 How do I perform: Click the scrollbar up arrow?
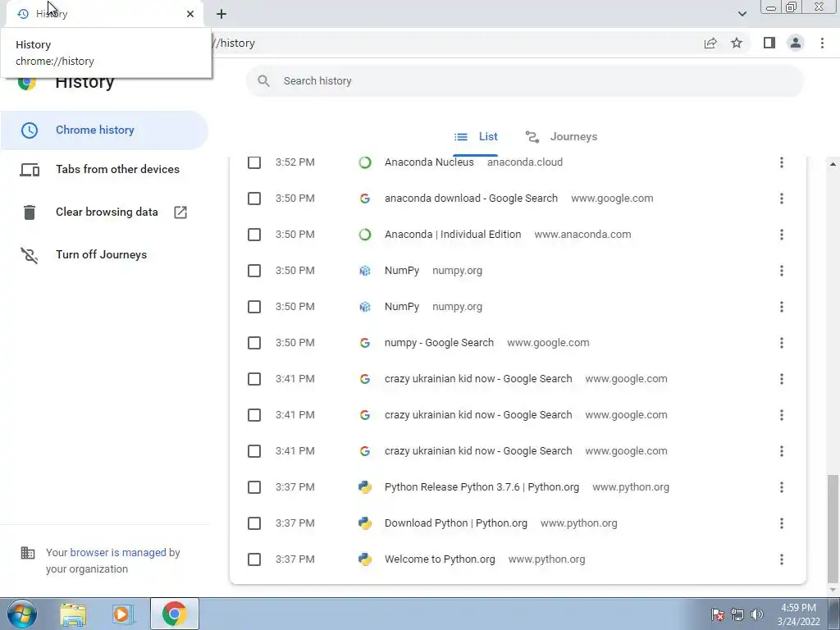coord(833,164)
